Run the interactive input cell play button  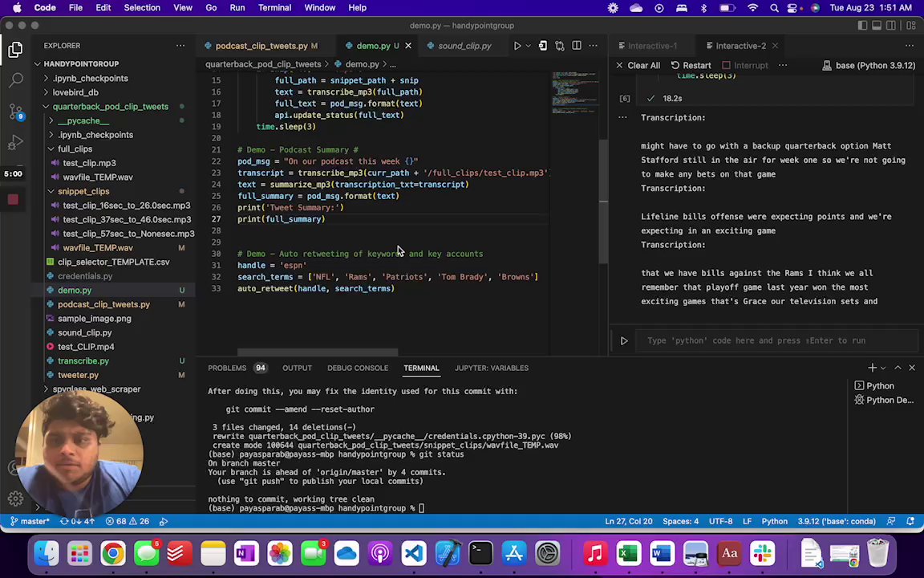624,340
